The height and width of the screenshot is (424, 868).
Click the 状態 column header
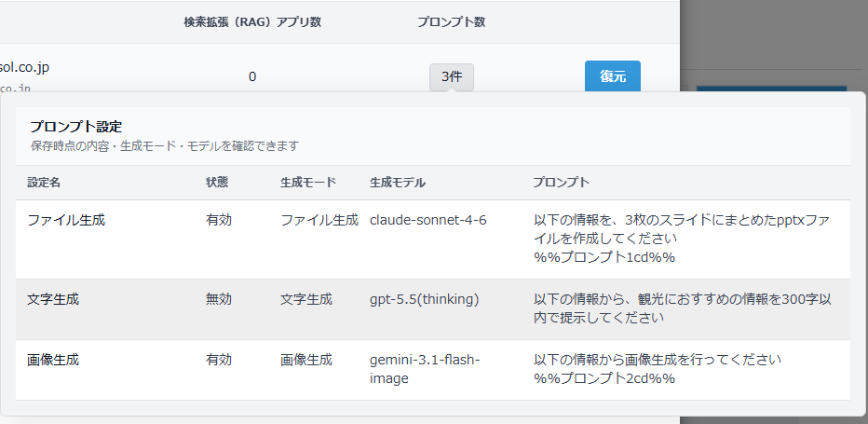(x=217, y=183)
